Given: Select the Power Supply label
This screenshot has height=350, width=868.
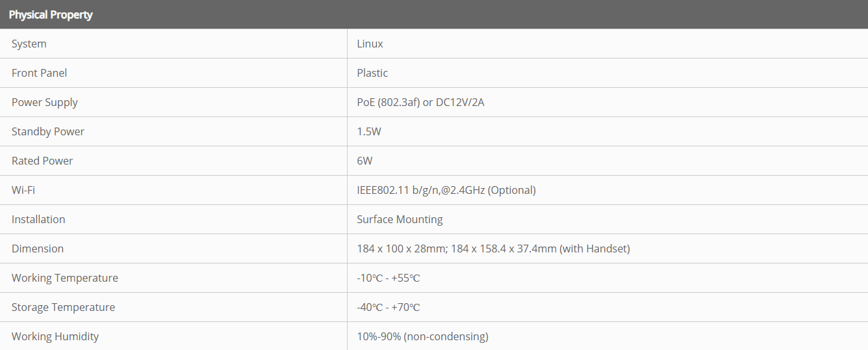Looking at the screenshot, I should [44, 102].
